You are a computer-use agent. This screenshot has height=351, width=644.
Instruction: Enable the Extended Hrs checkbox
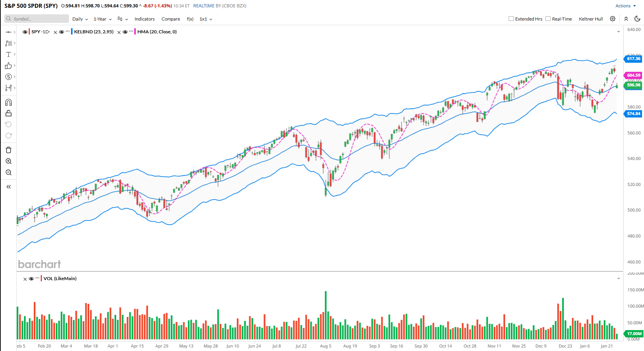(511, 19)
